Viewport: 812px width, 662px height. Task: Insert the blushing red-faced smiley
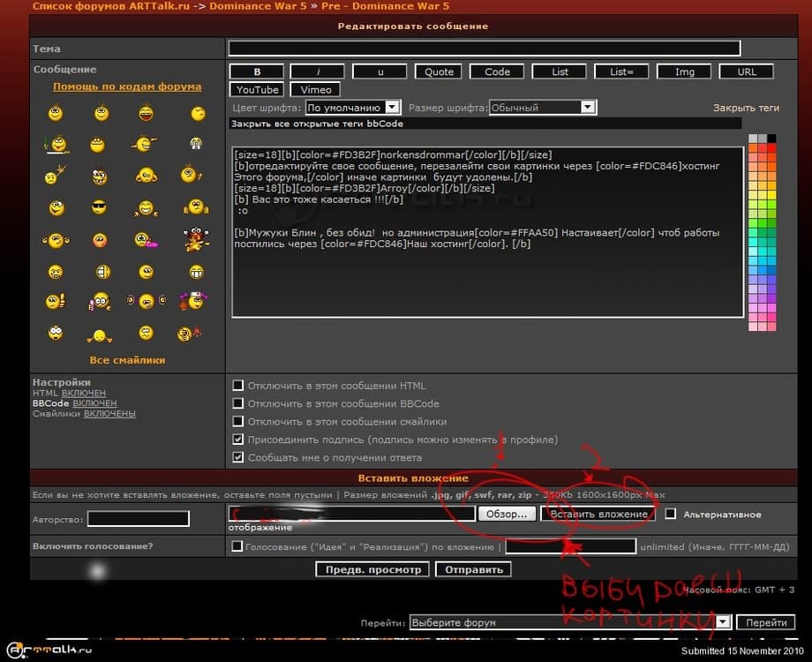tap(100, 240)
